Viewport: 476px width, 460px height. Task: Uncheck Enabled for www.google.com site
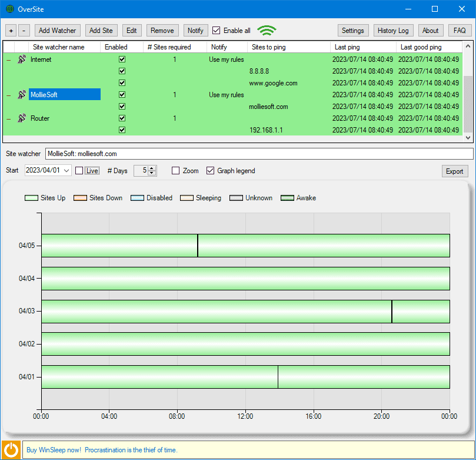122,82
